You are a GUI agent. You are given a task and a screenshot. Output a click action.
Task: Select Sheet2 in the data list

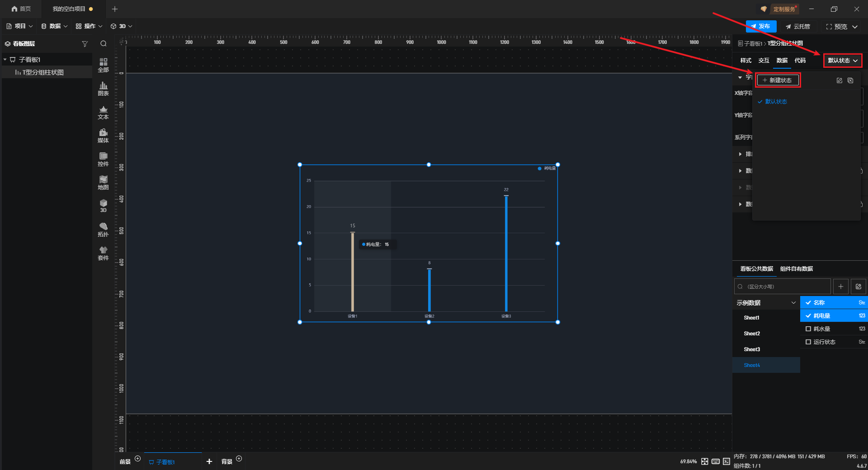coord(752,334)
